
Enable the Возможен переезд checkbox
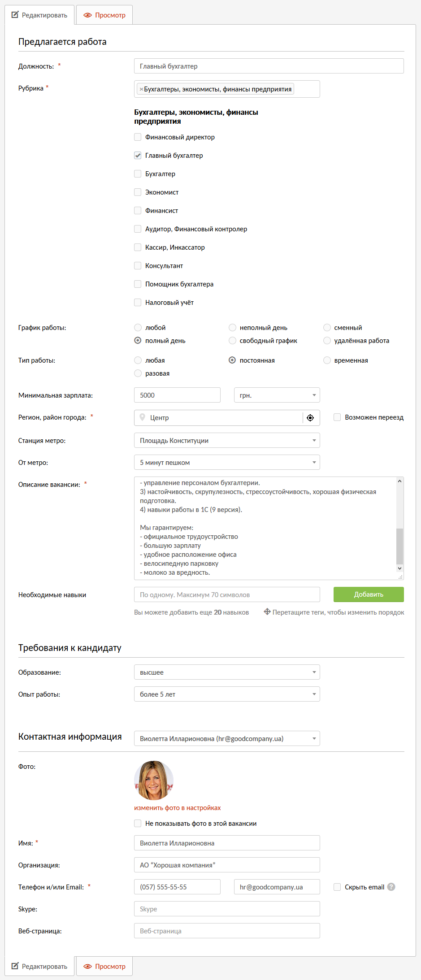coord(337,417)
